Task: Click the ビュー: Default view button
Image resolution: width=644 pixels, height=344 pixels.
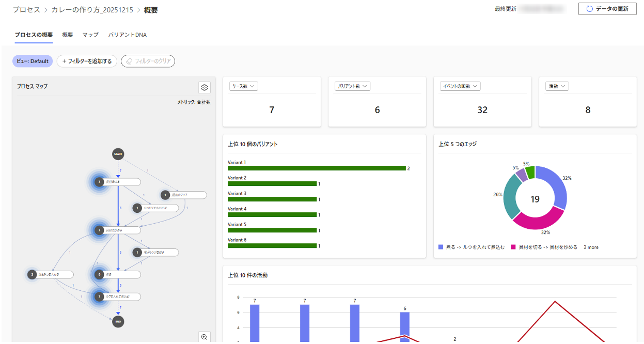Action: [x=32, y=61]
